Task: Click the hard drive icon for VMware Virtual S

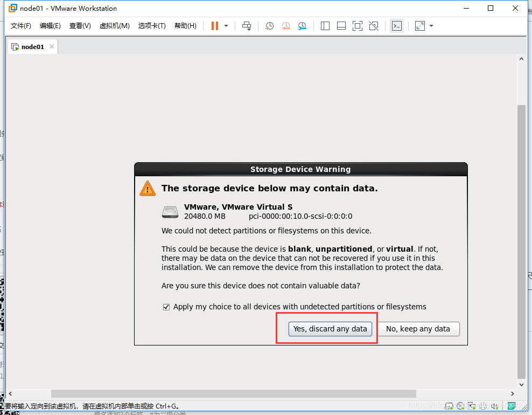Action: click(x=170, y=212)
